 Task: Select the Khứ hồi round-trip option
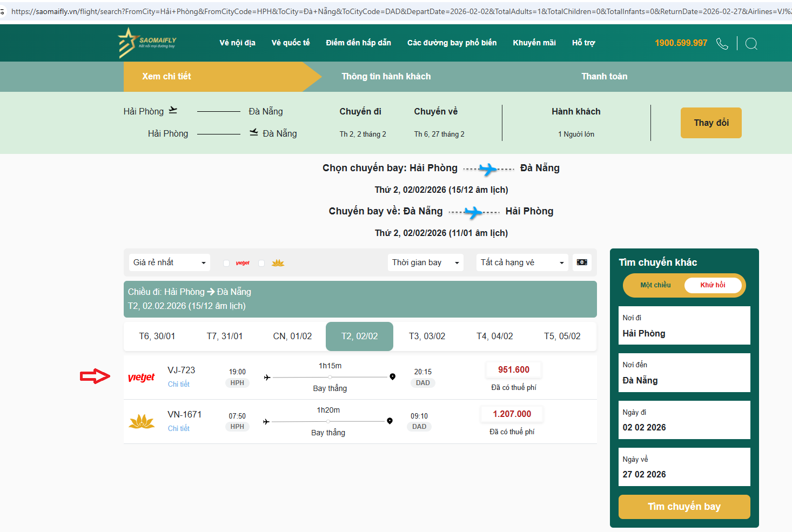point(712,285)
